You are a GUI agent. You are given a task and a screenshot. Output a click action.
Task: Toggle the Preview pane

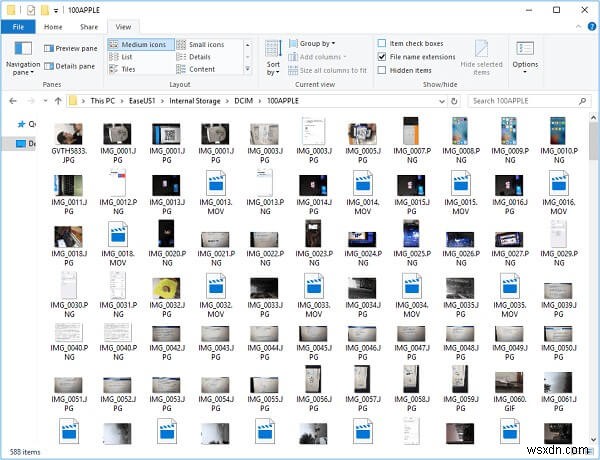pos(71,48)
